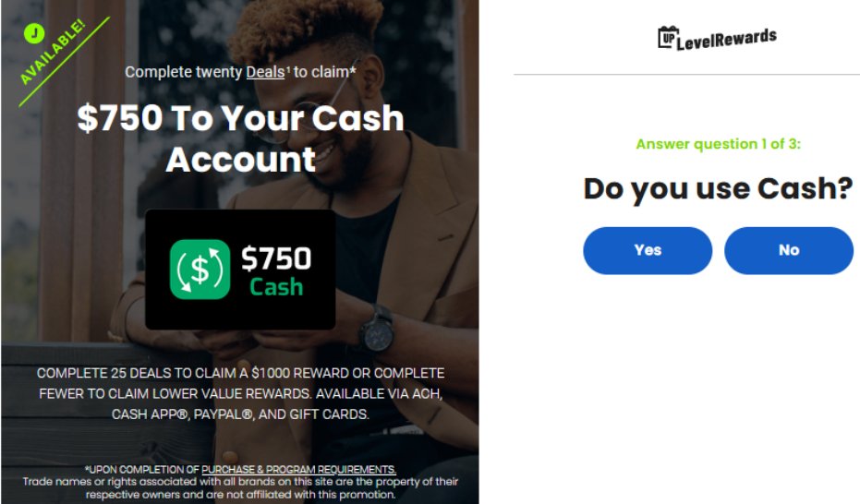Open Purchase & Program Requirements link
The height and width of the screenshot is (504, 860).
[298, 470]
